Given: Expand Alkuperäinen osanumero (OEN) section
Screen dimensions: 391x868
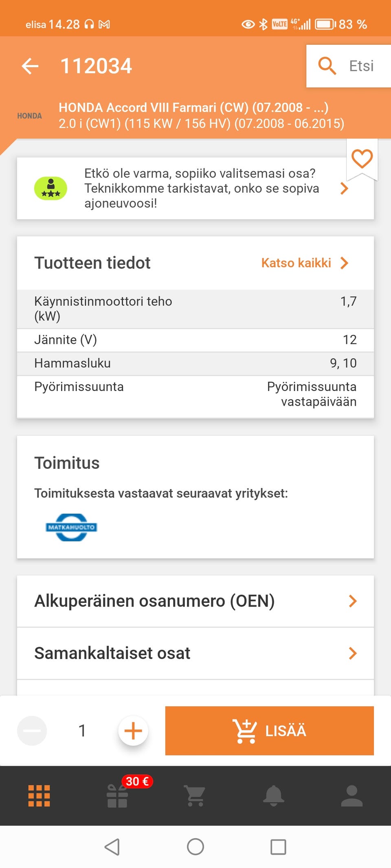Looking at the screenshot, I should [195, 601].
